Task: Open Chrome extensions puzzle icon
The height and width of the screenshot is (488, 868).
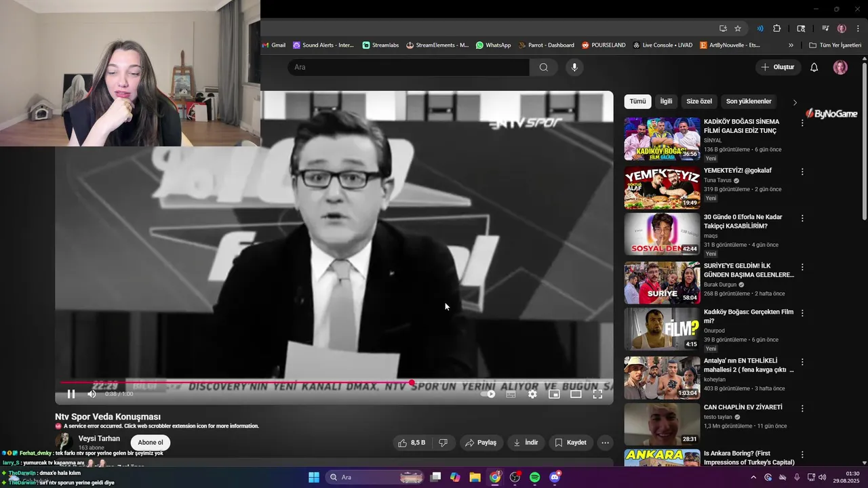Action: coord(777,28)
